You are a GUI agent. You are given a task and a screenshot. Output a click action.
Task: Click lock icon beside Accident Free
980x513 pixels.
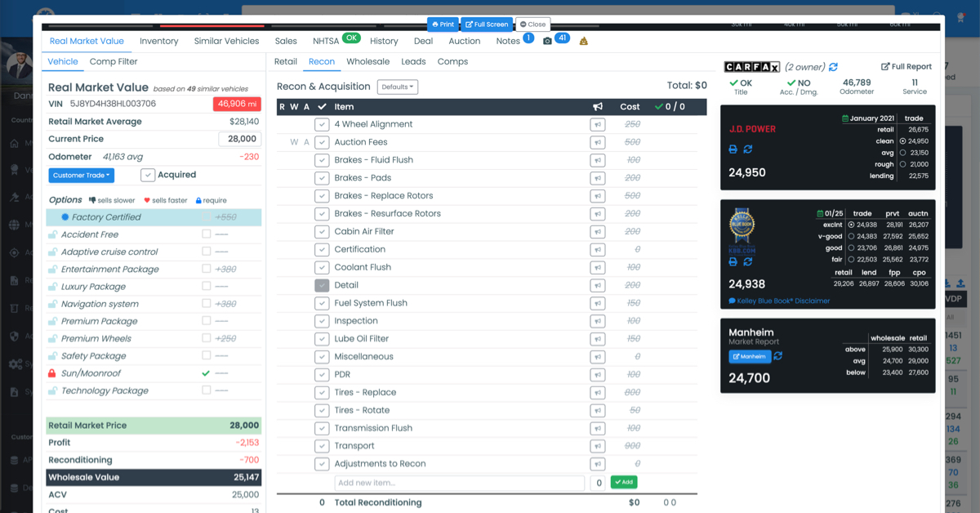click(x=52, y=234)
